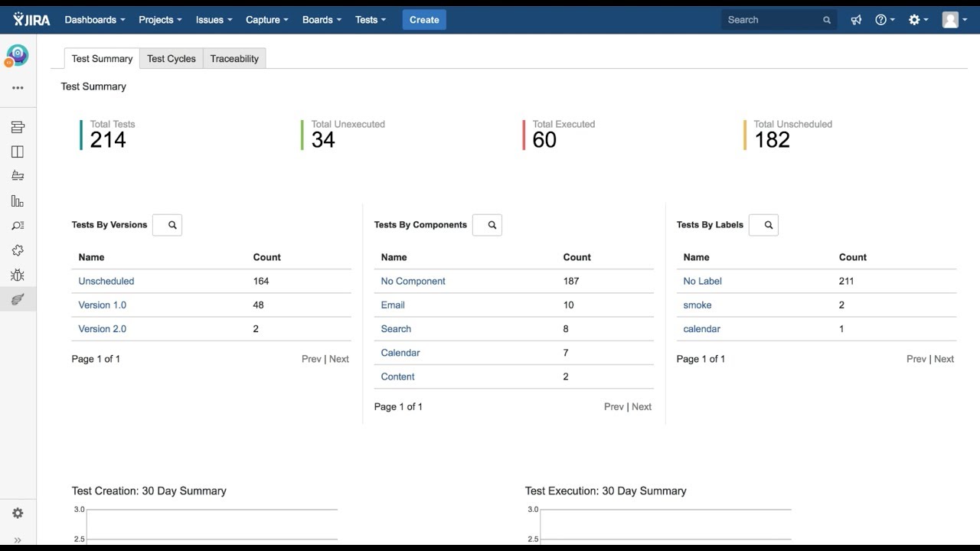Switch to the Traceability tab
This screenshot has width=980, height=551.
click(x=234, y=59)
